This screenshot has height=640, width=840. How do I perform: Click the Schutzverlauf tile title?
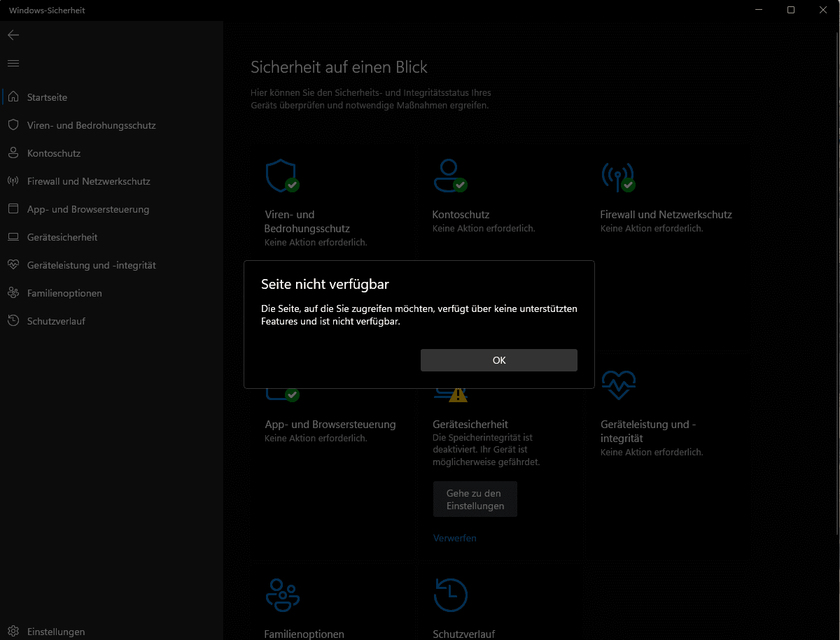(464, 634)
